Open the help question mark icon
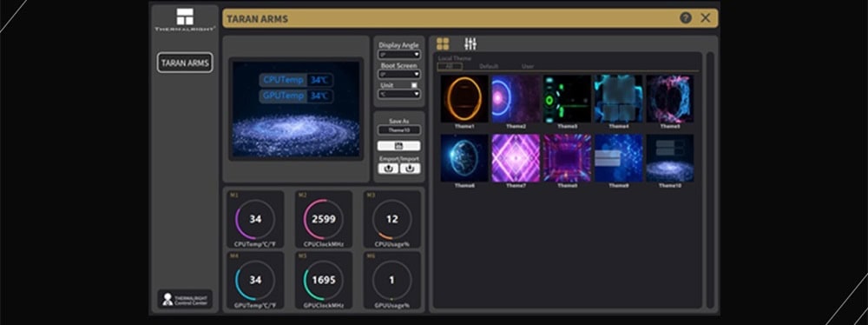This screenshot has height=325, width=868. [x=686, y=17]
